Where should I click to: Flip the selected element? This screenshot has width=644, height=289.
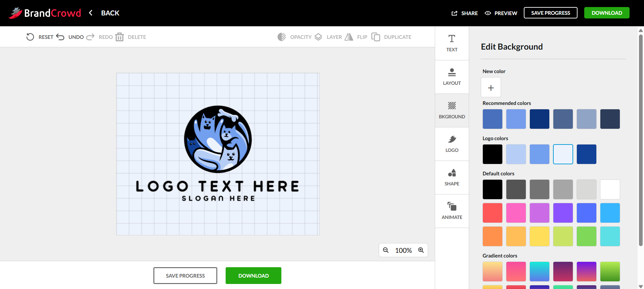(x=356, y=37)
